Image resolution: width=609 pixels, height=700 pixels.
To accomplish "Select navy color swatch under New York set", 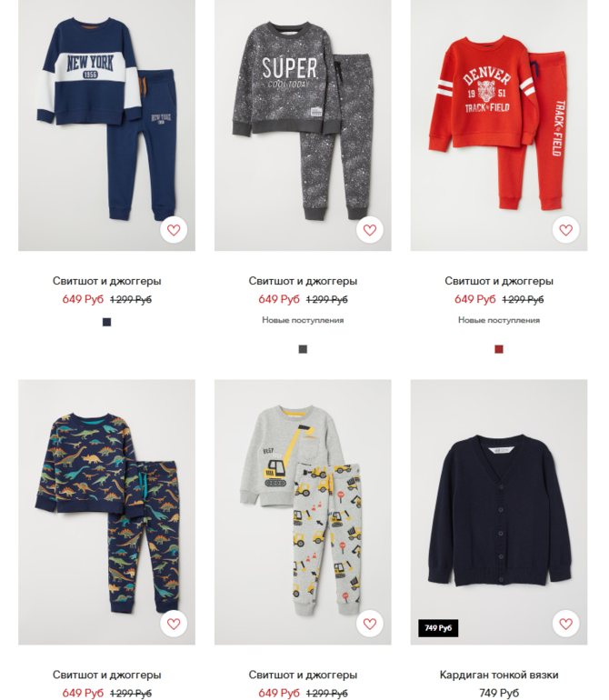I will pyautogui.click(x=106, y=323).
